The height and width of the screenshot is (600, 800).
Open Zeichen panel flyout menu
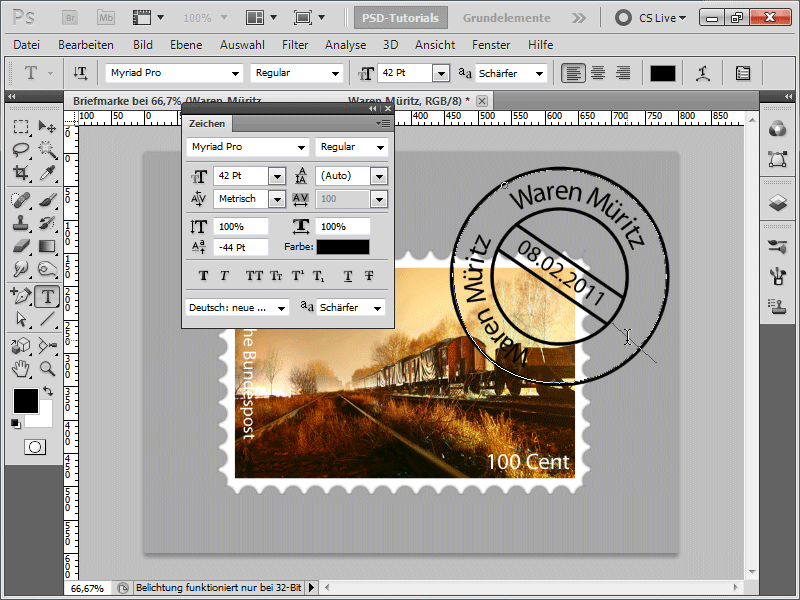pyautogui.click(x=384, y=123)
